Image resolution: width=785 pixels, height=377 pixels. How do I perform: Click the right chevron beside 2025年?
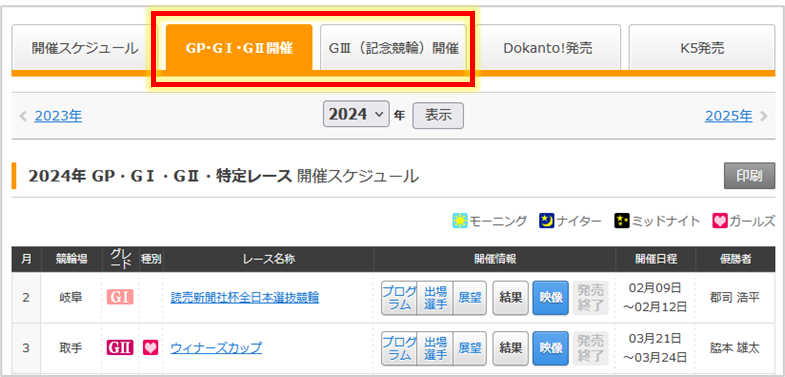pos(763,116)
